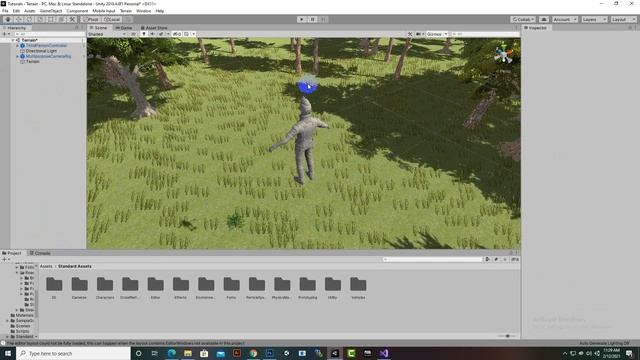Toggle 2D scene view mode
Screen dimensions: 640x360
click(133, 34)
